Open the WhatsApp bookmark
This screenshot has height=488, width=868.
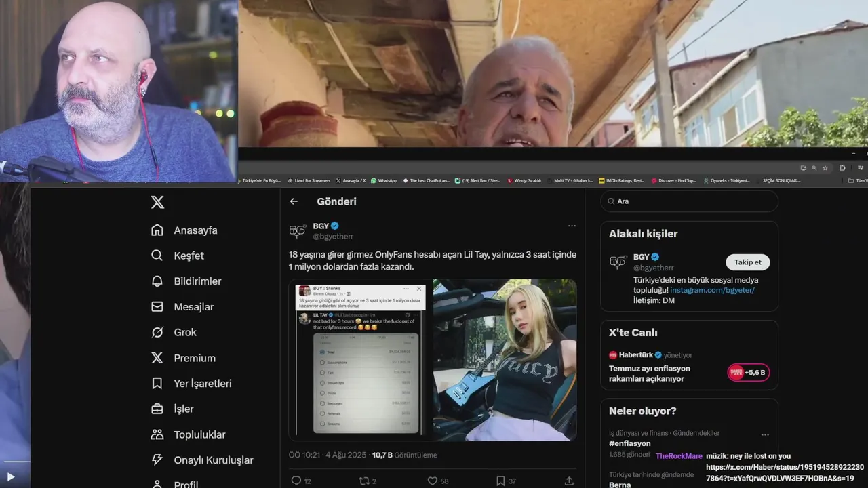pos(384,180)
